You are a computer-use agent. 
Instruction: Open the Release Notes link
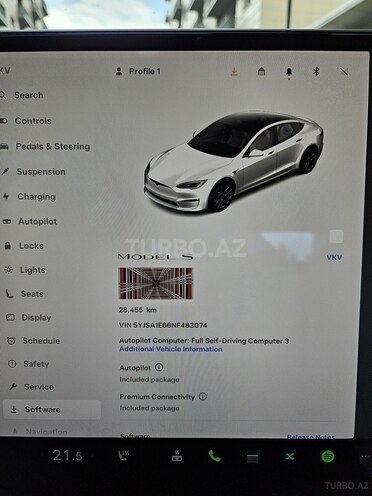coord(311,436)
